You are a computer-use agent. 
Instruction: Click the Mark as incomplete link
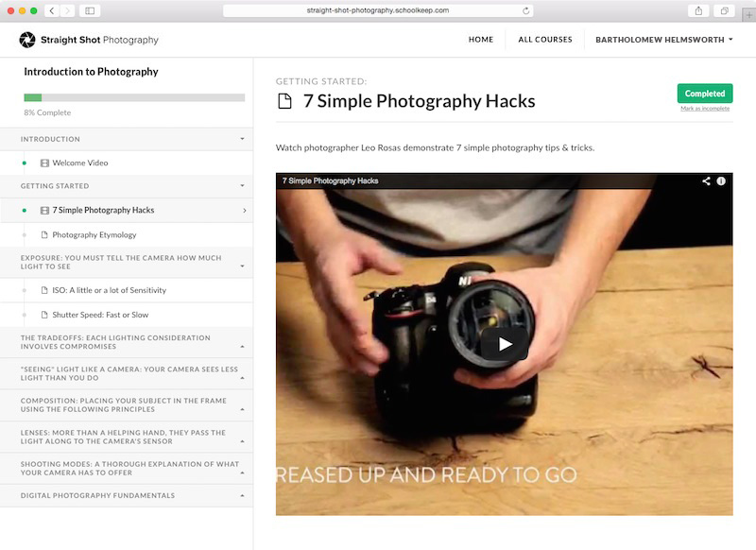point(705,109)
